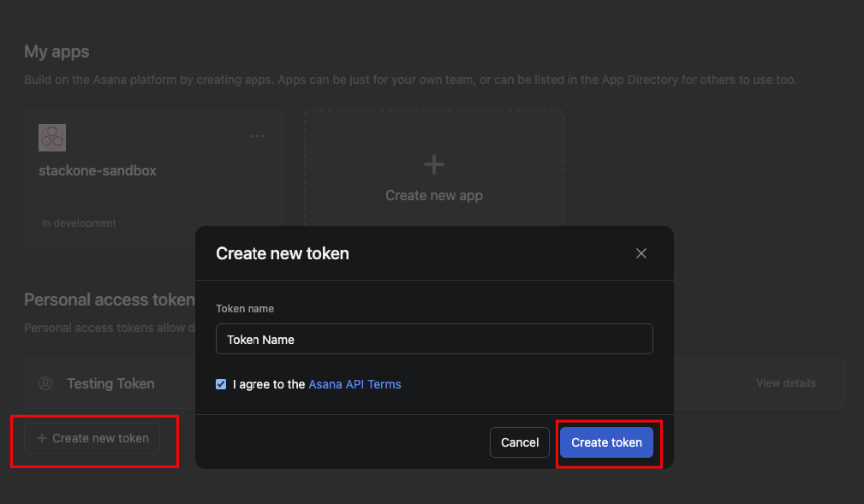View details of the Testing Token
The width and height of the screenshot is (864, 504).
click(785, 382)
